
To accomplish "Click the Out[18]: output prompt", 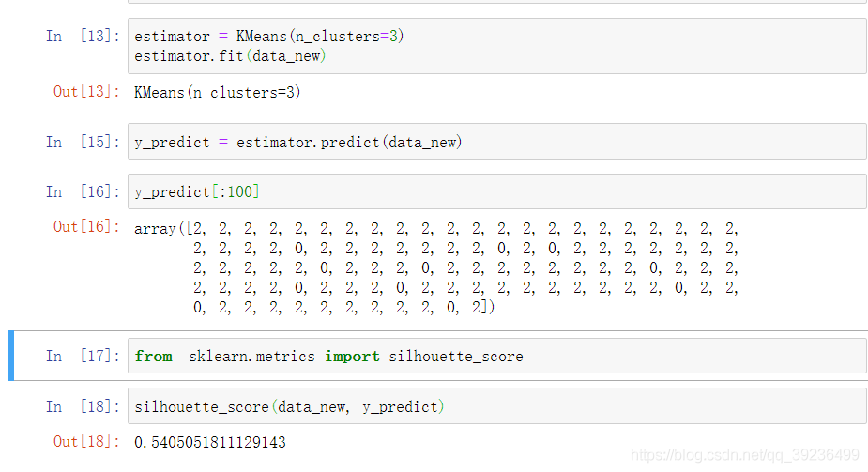I will [x=86, y=442].
